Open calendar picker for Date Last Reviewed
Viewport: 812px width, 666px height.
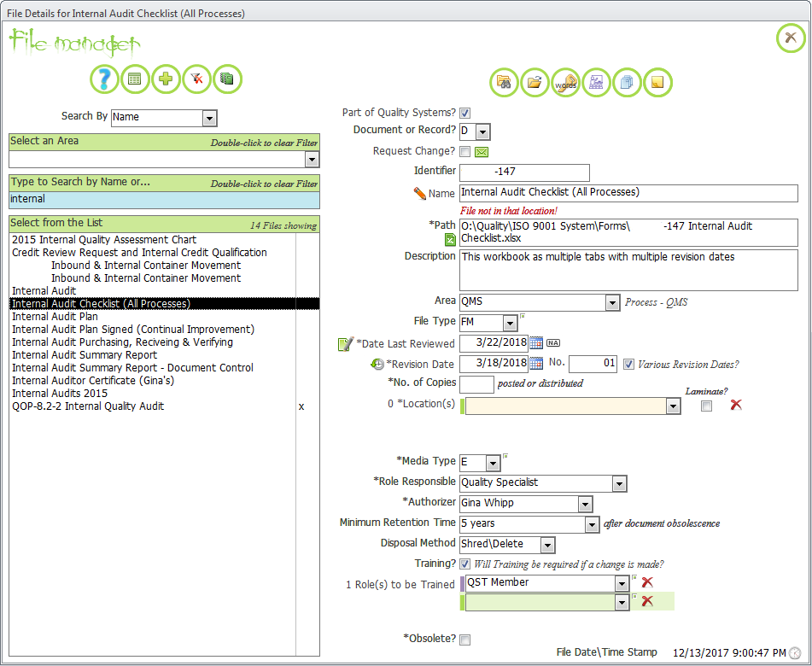point(536,343)
